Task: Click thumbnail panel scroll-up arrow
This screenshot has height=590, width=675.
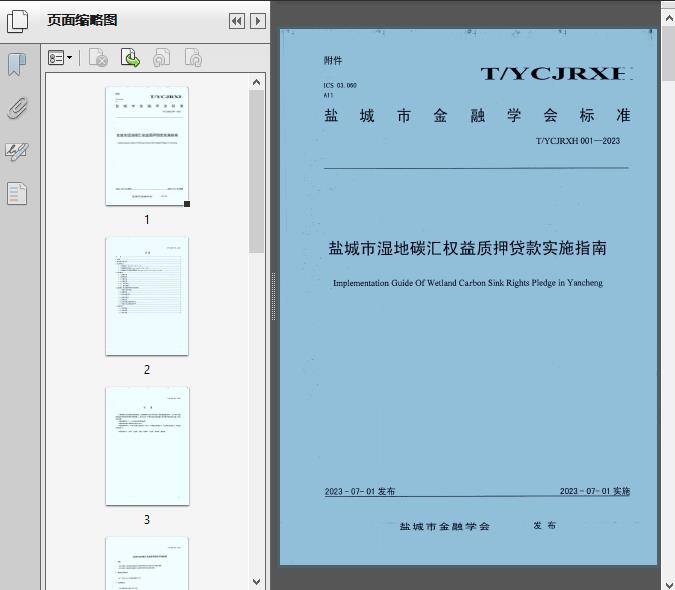Action: click(x=257, y=82)
